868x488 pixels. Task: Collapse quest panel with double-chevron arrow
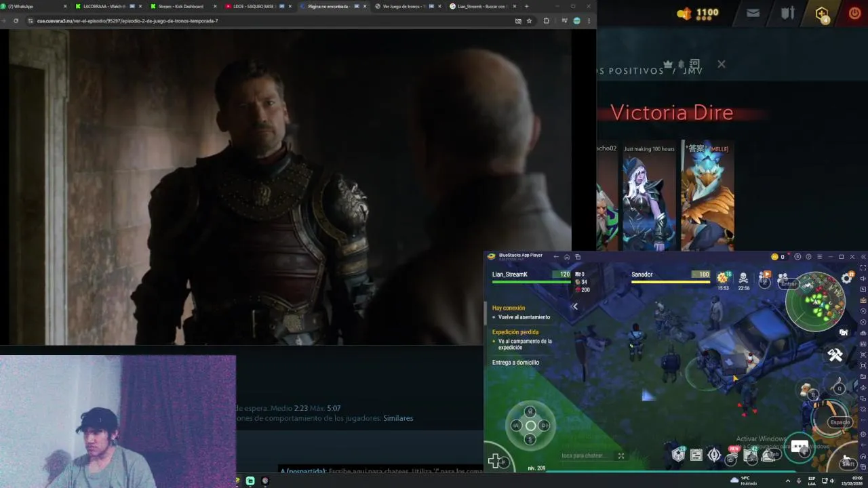coord(574,306)
